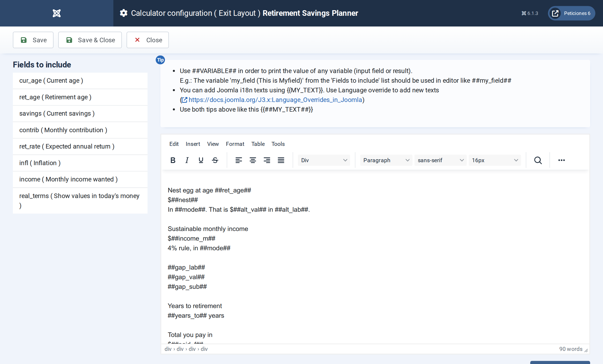Toggle strikethrough formatting in editor
603x364 pixels.
point(215,160)
